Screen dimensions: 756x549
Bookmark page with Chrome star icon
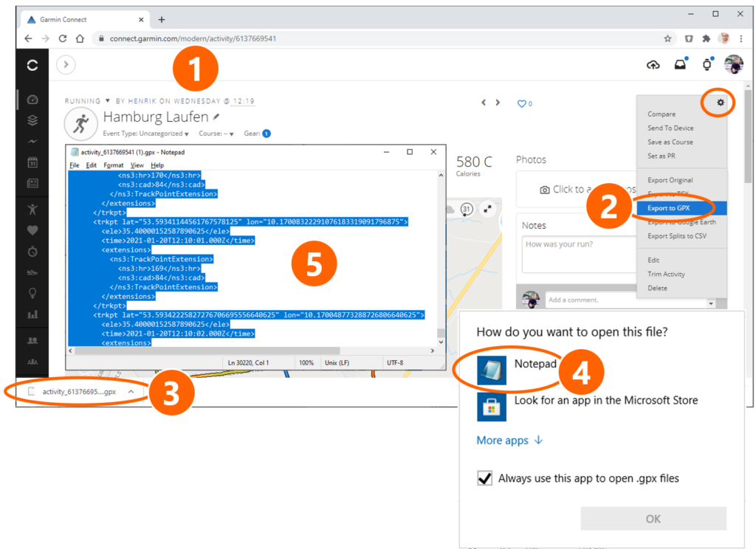point(667,38)
